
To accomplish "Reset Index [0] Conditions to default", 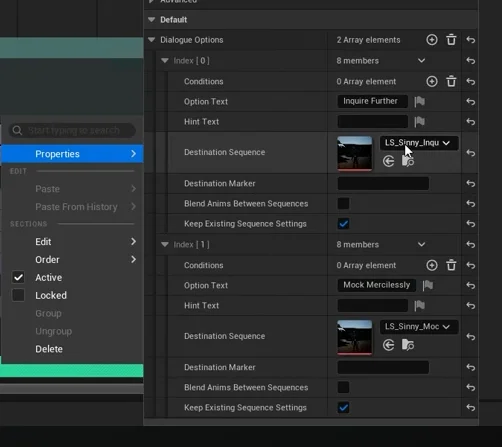I will pos(470,81).
